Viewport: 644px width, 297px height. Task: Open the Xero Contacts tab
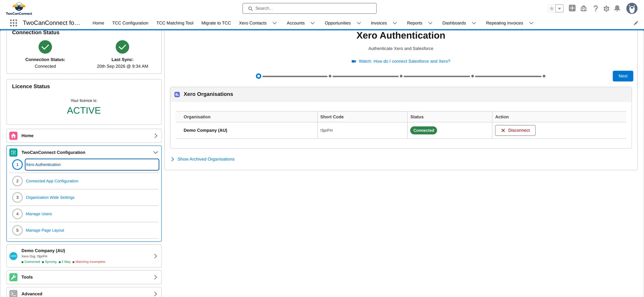[253, 23]
